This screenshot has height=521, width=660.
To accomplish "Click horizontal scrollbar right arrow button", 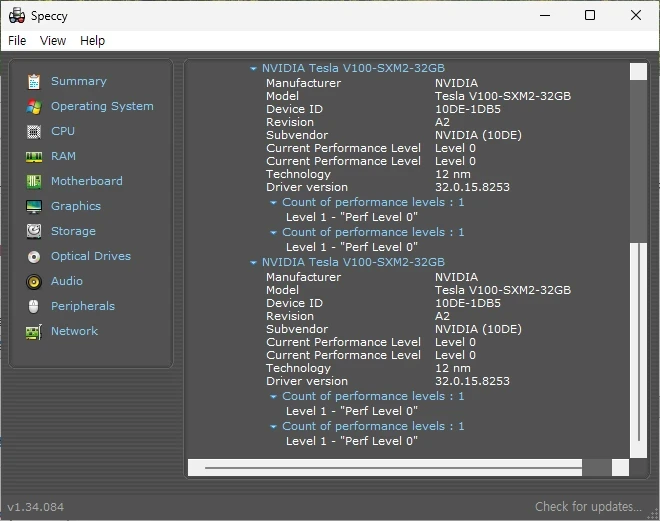I will 620,468.
